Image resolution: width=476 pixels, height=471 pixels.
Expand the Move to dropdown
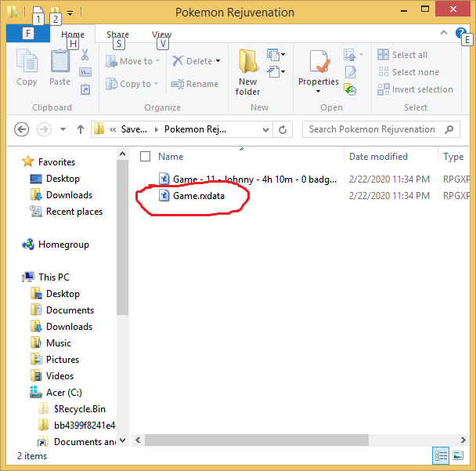pos(157,61)
